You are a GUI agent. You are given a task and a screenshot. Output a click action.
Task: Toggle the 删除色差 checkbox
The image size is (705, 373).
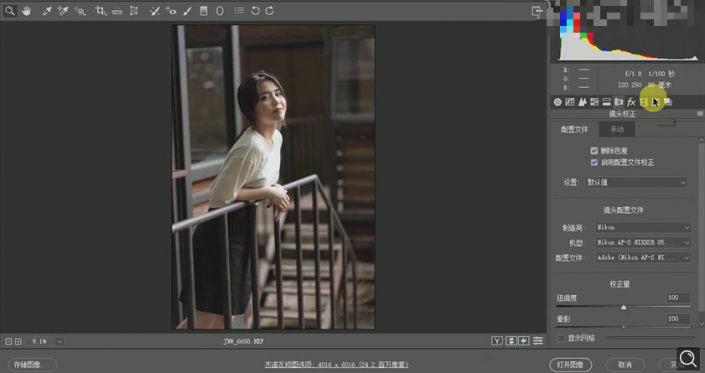click(594, 151)
